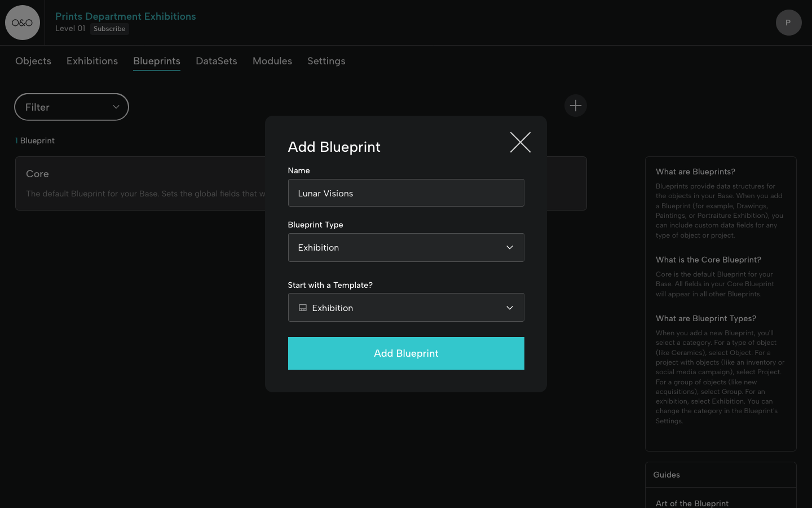812x508 pixels.
Task: Open the Exhibitions tab
Action: (x=92, y=61)
